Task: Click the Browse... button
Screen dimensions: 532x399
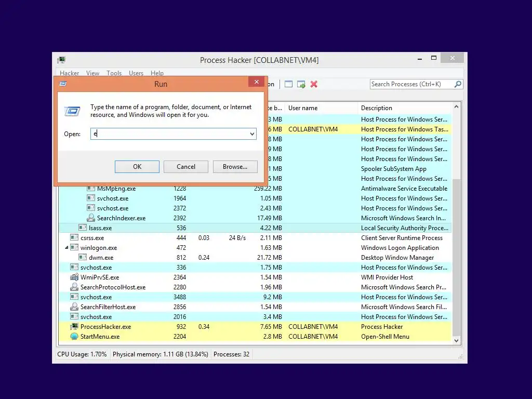Action: (x=235, y=167)
